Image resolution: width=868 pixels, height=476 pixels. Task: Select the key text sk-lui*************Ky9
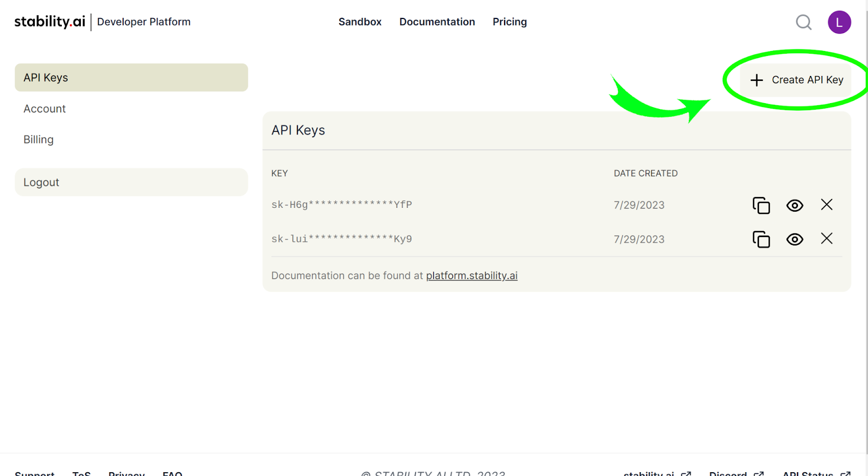(x=342, y=239)
